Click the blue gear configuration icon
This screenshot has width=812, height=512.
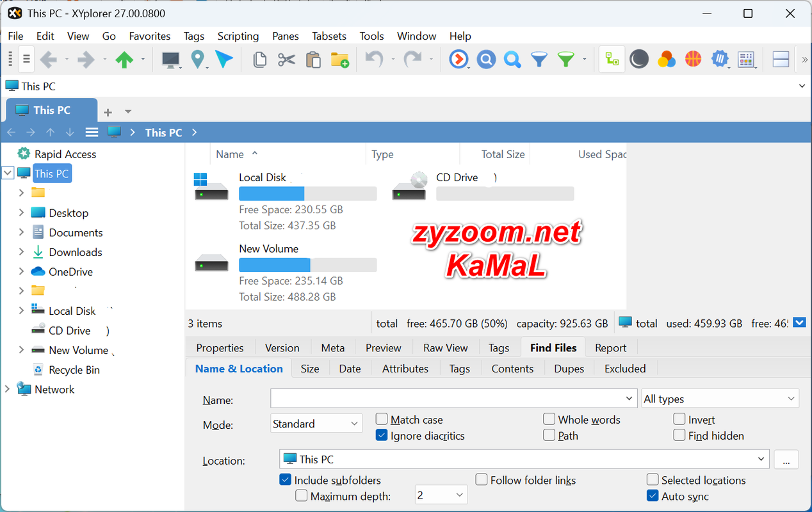coord(720,60)
